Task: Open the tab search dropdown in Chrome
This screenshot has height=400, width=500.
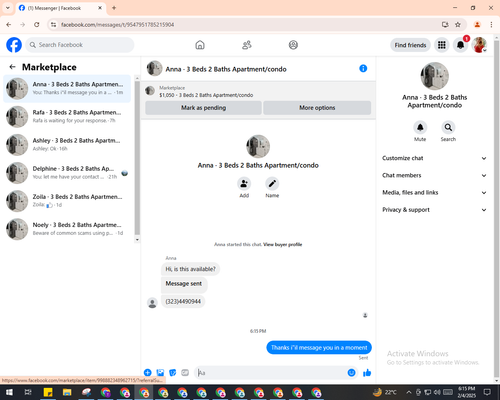Action: point(8,8)
